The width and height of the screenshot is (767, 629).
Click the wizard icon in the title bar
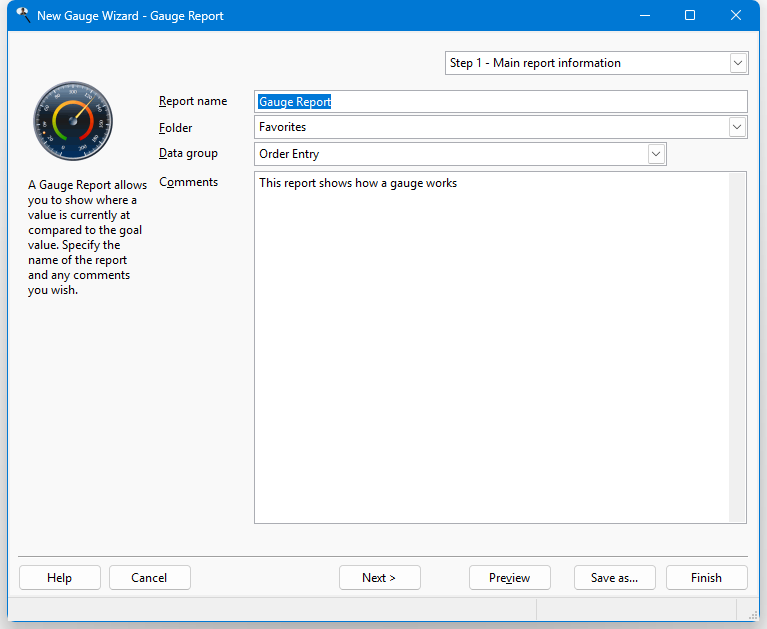(22, 15)
